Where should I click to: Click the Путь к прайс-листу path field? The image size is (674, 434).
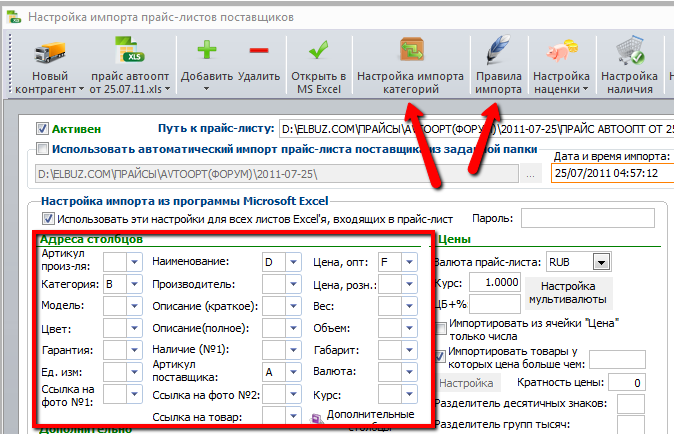click(476, 129)
